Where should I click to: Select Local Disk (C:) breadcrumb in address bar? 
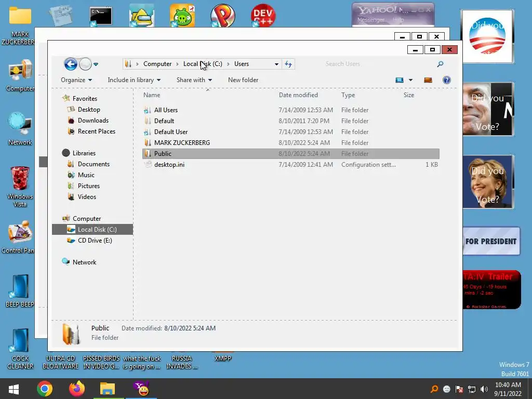[203, 64]
